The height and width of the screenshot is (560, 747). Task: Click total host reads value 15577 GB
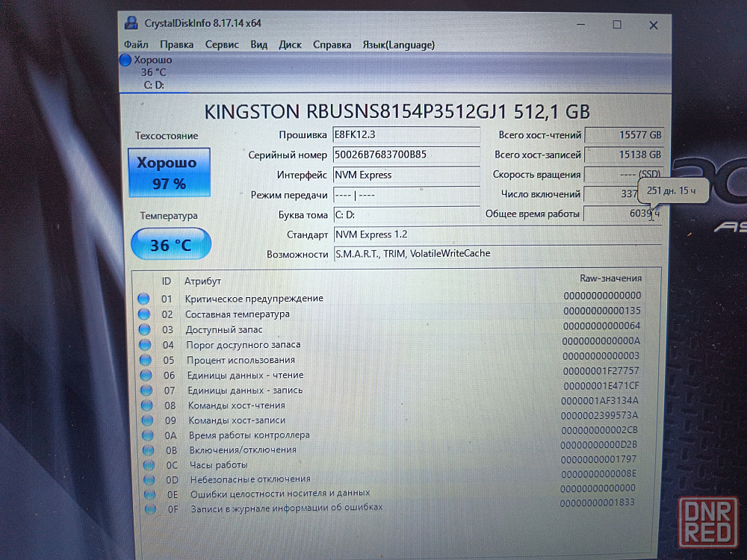coord(624,134)
